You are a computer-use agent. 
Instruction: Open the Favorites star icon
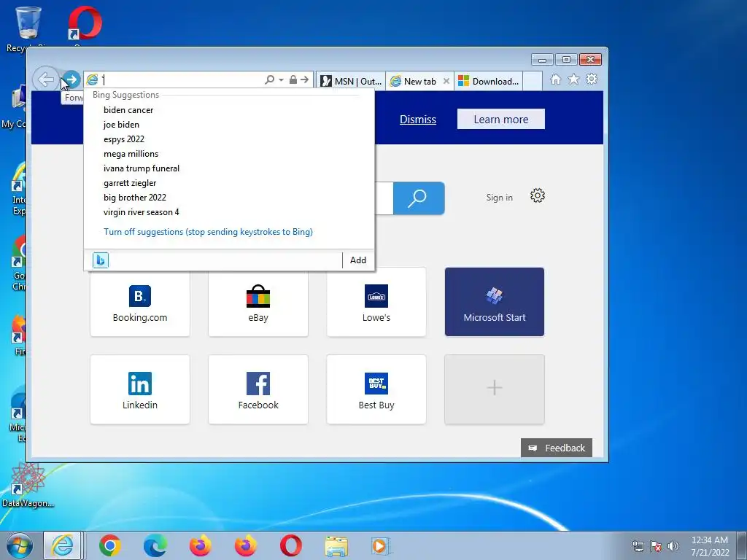pyautogui.click(x=573, y=79)
